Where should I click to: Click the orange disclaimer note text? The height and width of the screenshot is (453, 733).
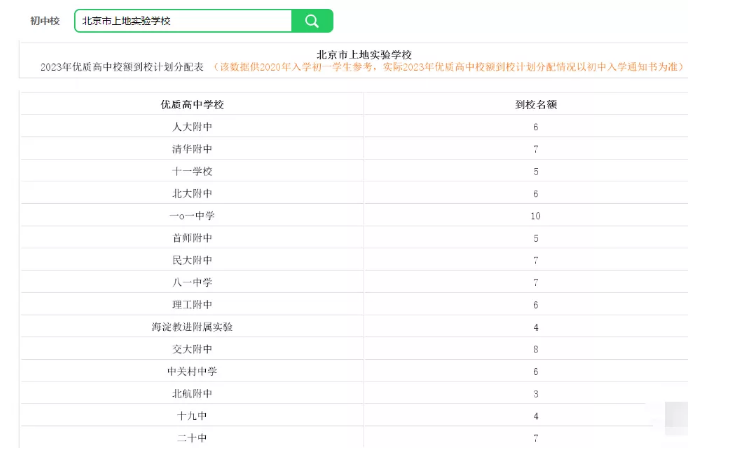pos(449,67)
